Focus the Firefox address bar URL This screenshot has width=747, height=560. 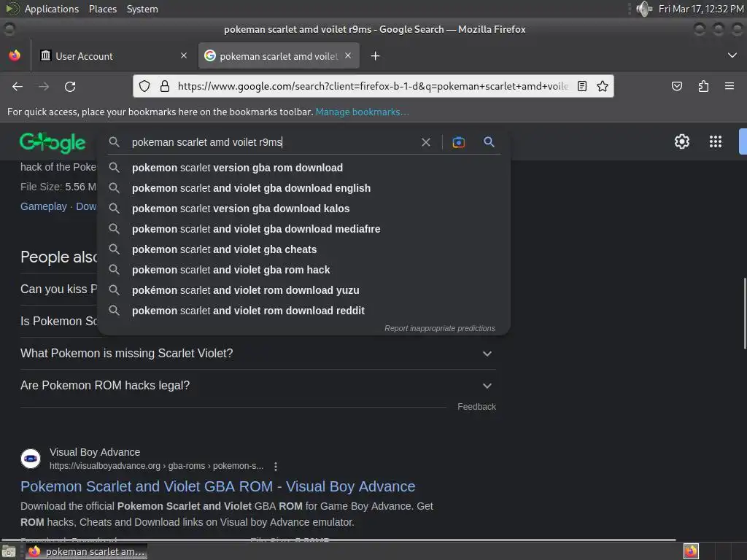(x=373, y=86)
